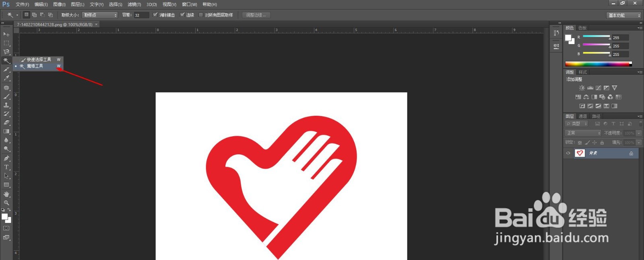Image resolution: width=644 pixels, height=260 pixels.
Task: Add Curves adjustment
Action: pos(598,88)
